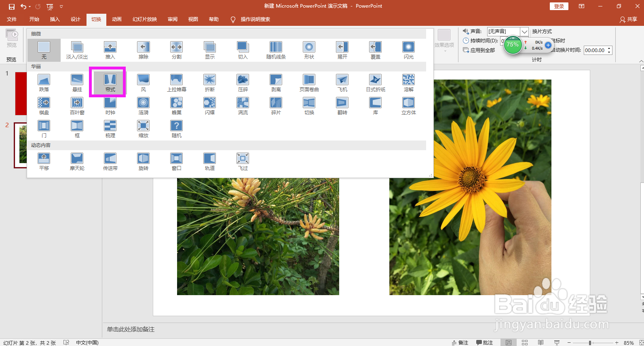
Task: Click the zoom in plus button
Action: (x=617, y=343)
